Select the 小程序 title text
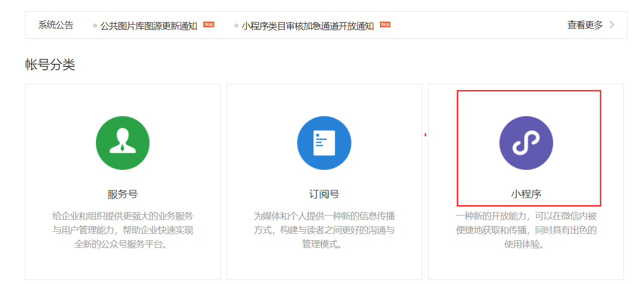The width and height of the screenshot is (644, 284). coord(526,194)
